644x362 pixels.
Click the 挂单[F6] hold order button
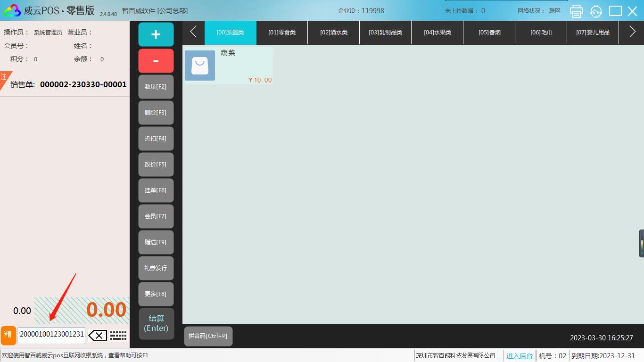click(x=156, y=190)
